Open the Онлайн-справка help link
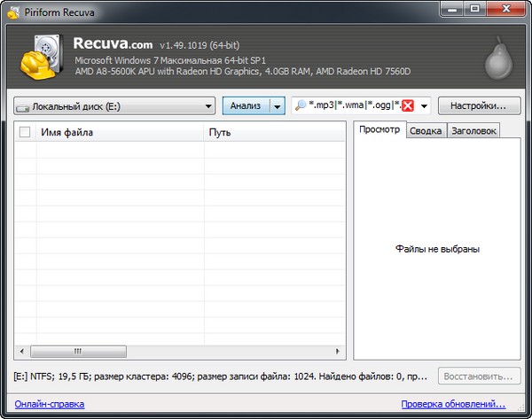This screenshot has width=532, height=419. [49, 404]
